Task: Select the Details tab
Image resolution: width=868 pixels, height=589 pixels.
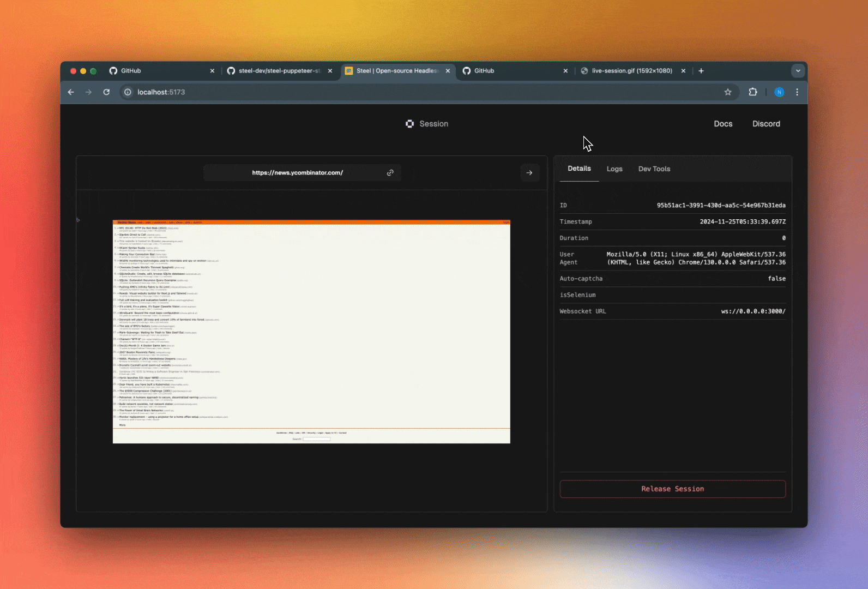Action: [x=579, y=169]
